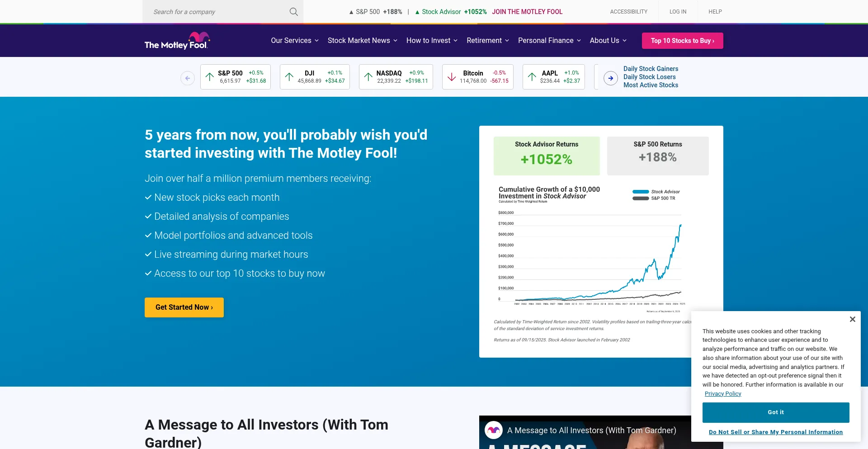Screen dimensions: 868x449
Task: Click the AAPL up arrow icon
Action: (x=532, y=77)
